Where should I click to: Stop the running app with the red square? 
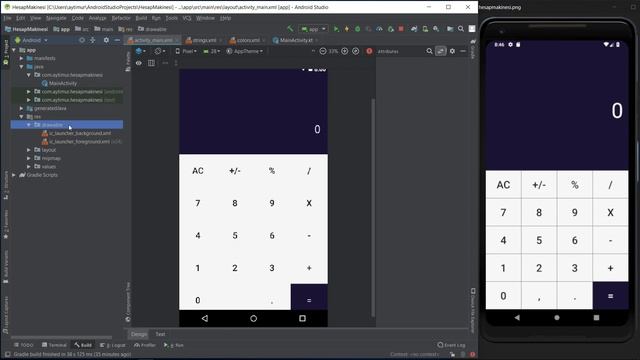[401, 29]
